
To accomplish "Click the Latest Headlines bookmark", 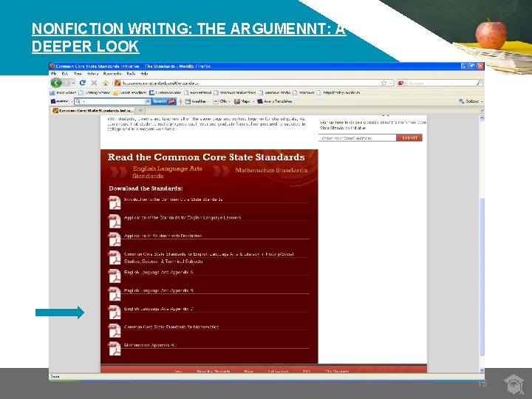I will click(130, 92).
